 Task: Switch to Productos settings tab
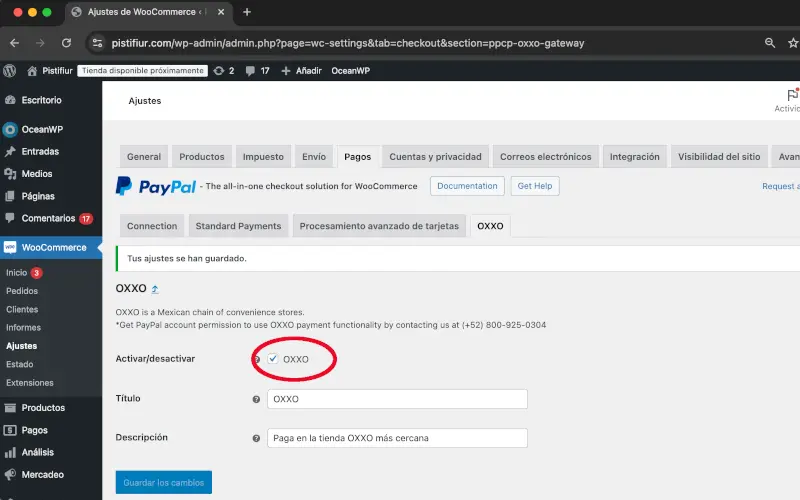point(202,157)
